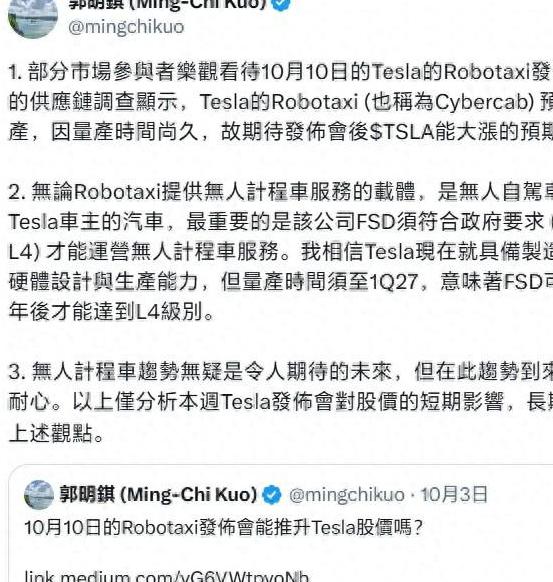Open 郭明錤 (Ming-Chi Kuo) name in quoted tweet
The width and height of the screenshot is (553, 582).
(158, 495)
